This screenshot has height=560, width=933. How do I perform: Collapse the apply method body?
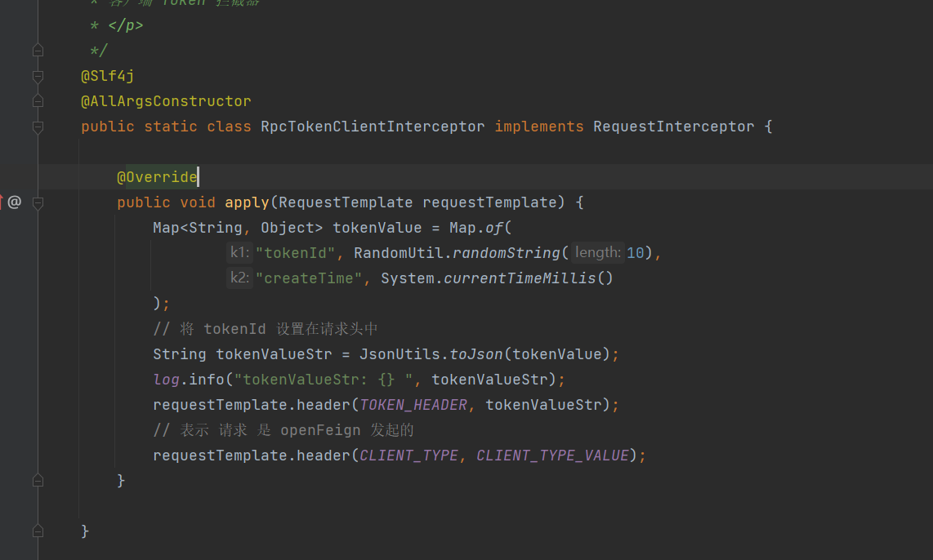[38, 202]
